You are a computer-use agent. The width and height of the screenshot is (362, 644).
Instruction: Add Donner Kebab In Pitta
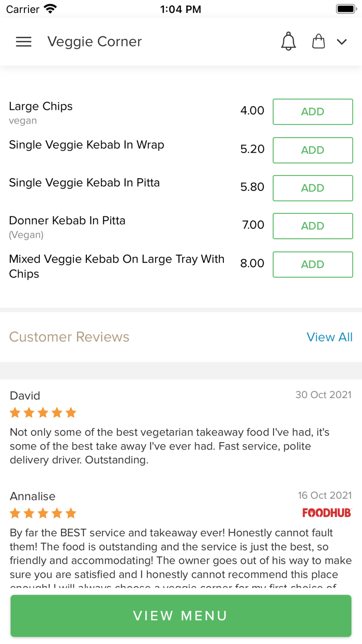click(312, 226)
